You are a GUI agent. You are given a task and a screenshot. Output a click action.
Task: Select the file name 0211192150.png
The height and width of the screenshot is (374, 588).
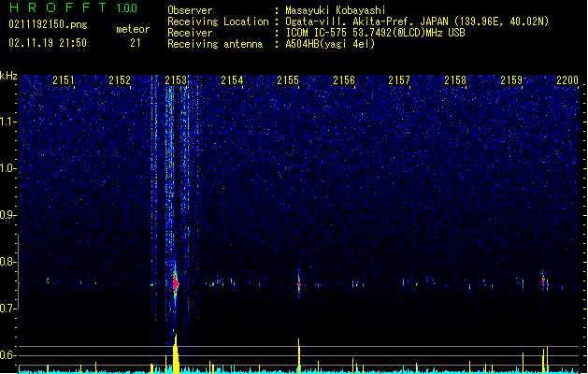point(48,24)
